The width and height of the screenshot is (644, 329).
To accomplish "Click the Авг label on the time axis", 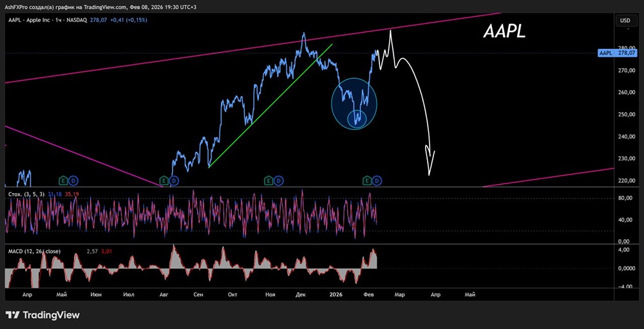I will 164,294.
